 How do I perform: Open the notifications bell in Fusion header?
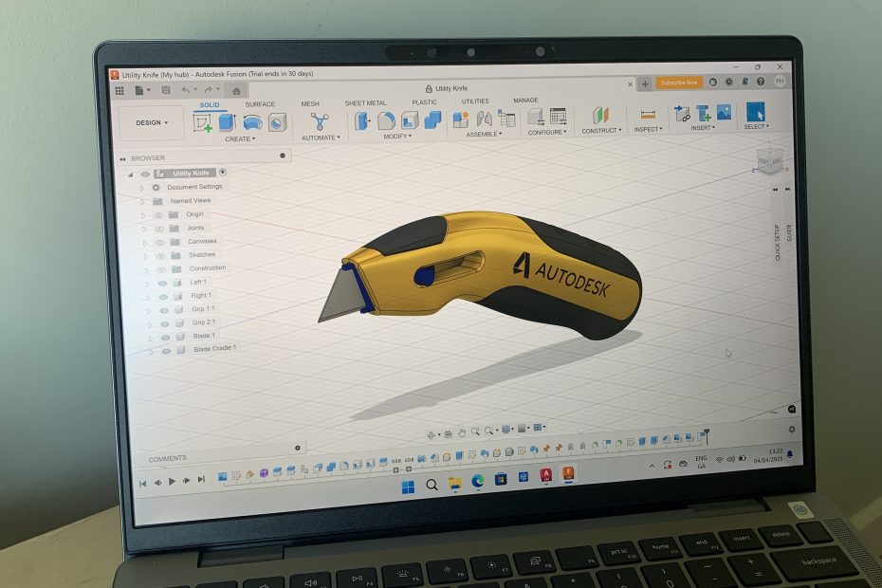tap(744, 83)
